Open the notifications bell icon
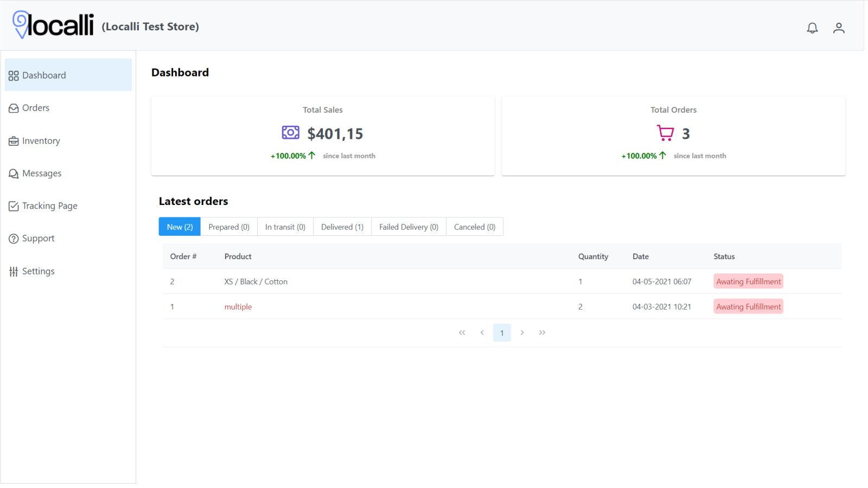The image size is (868, 488). point(812,28)
